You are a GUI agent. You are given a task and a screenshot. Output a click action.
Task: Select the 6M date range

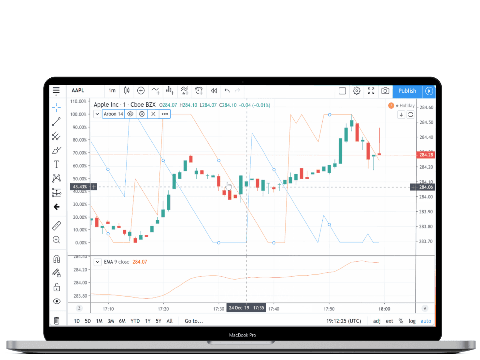(x=122, y=321)
